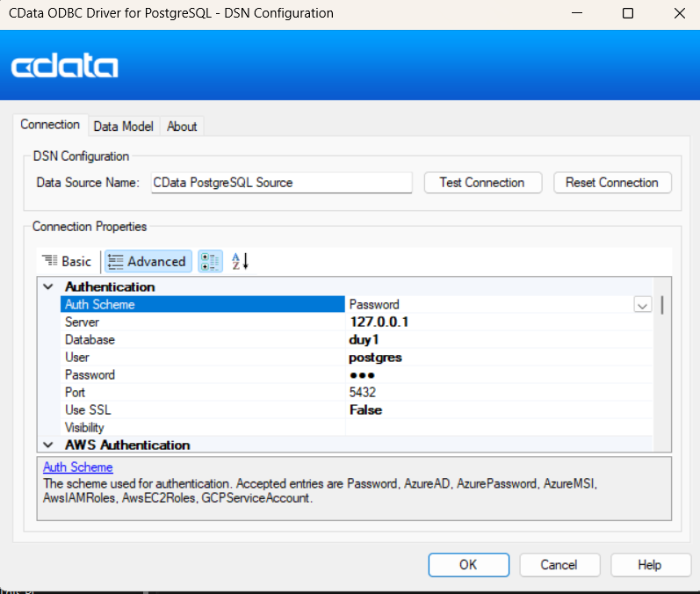Click the 5432 port value
The width and height of the screenshot is (700, 594).
(x=363, y=393)
